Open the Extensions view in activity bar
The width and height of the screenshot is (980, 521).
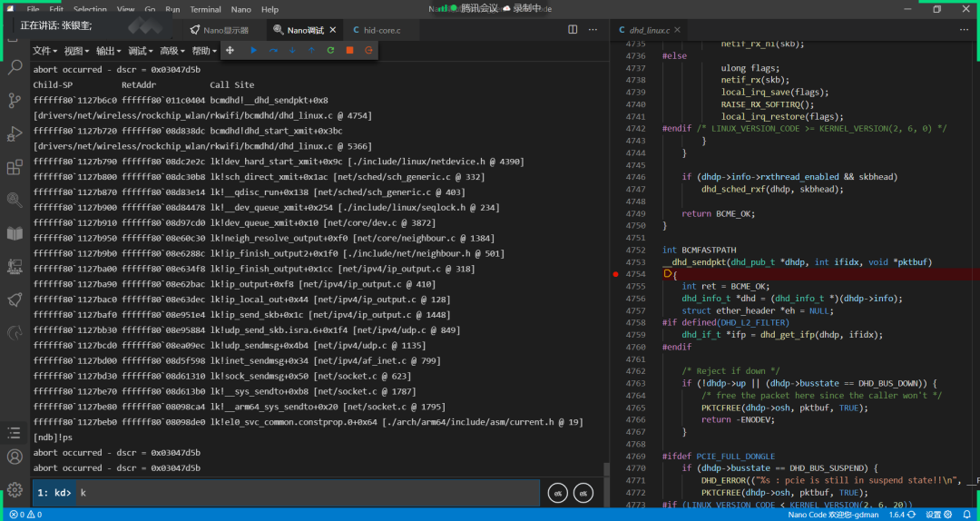tap(15, 168)
